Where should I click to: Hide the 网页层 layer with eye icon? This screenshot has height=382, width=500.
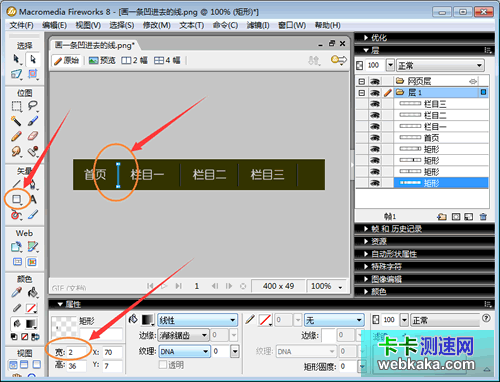pos(375,81)
